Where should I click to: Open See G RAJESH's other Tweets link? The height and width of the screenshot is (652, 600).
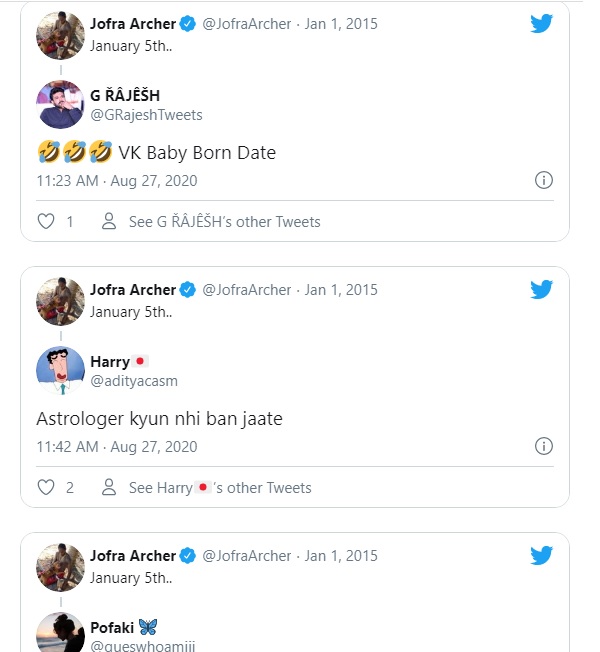[x=225, y=222]
